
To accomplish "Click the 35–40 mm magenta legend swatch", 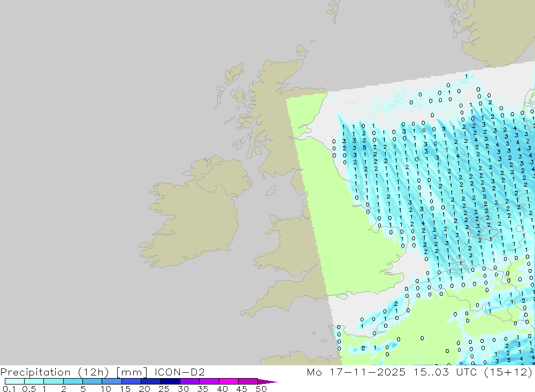I will pos(209,381).
